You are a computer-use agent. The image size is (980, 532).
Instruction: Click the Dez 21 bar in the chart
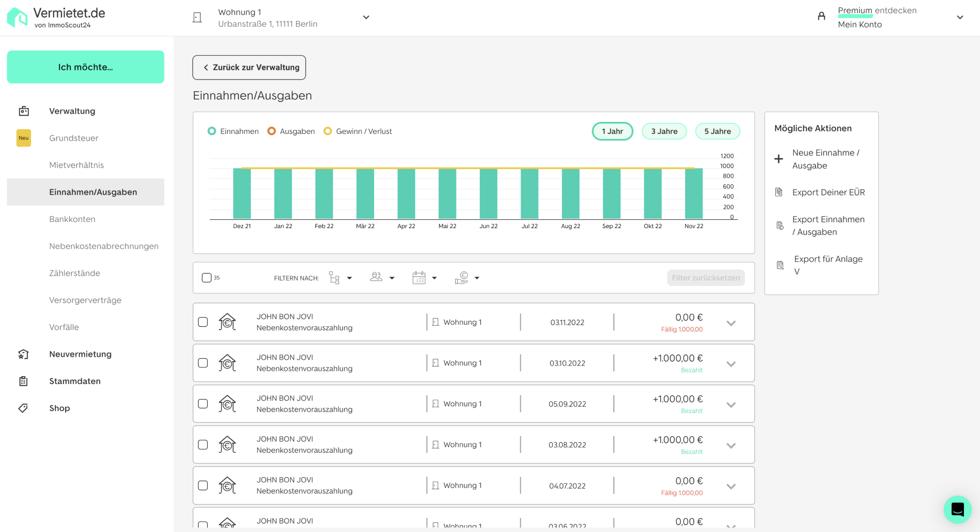click(x=242, y=193)
